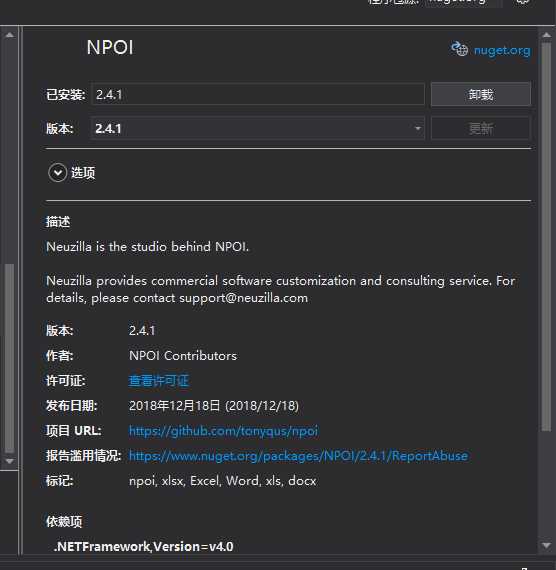Image resolution: width=556 pixels, height=570 pixels.
Task: Click the version value 2.4.1 in details
Action: [142, 330]
